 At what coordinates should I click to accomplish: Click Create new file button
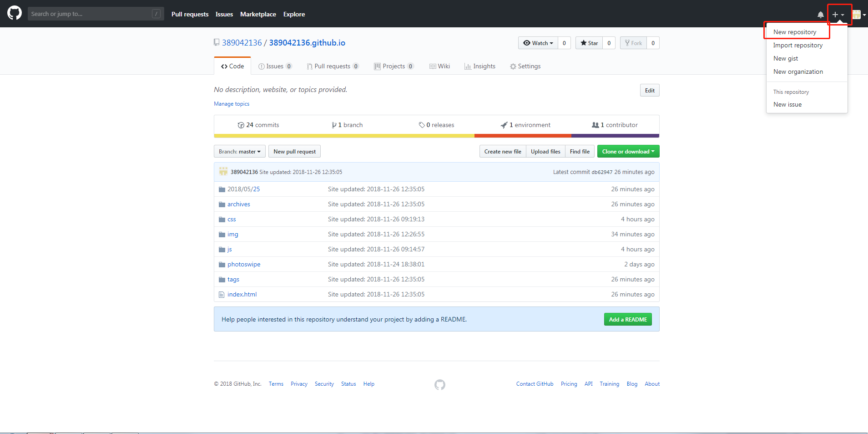[x=503, y=152]
